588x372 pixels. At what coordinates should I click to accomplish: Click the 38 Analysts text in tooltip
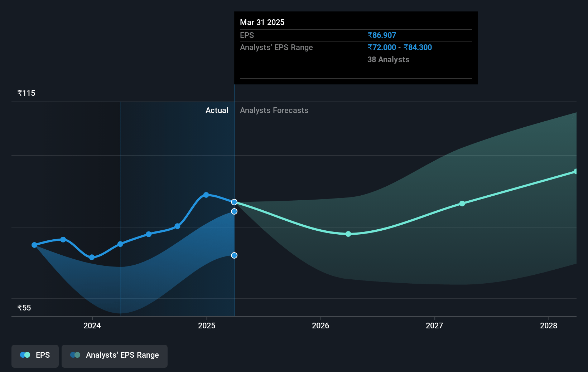tap(388, 60)
